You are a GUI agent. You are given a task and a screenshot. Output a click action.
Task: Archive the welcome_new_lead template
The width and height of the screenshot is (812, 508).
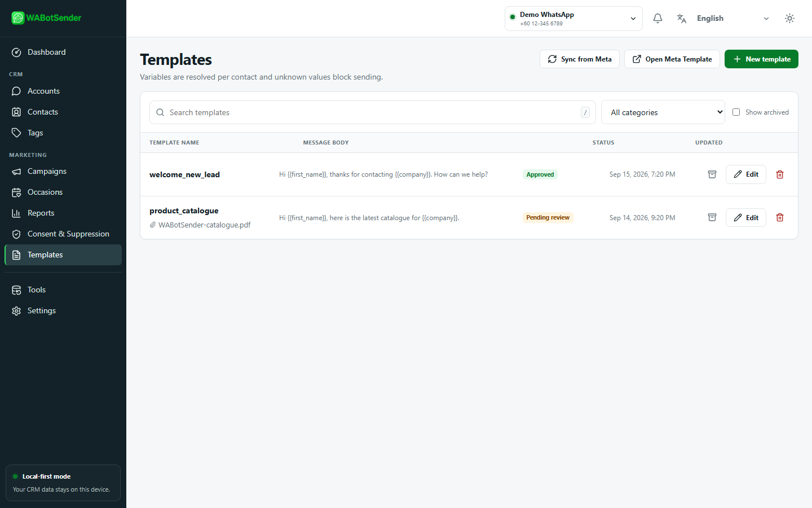pyautogui.click(x=712, y=174)
